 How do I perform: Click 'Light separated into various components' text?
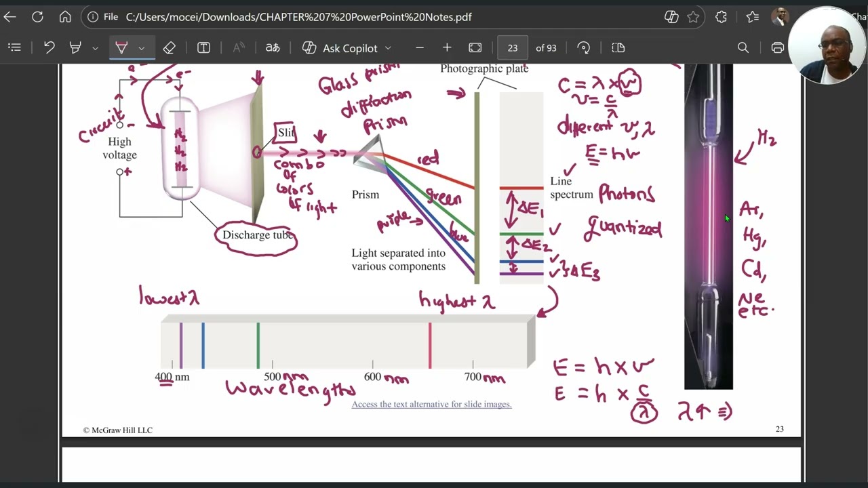pos(399,260)
